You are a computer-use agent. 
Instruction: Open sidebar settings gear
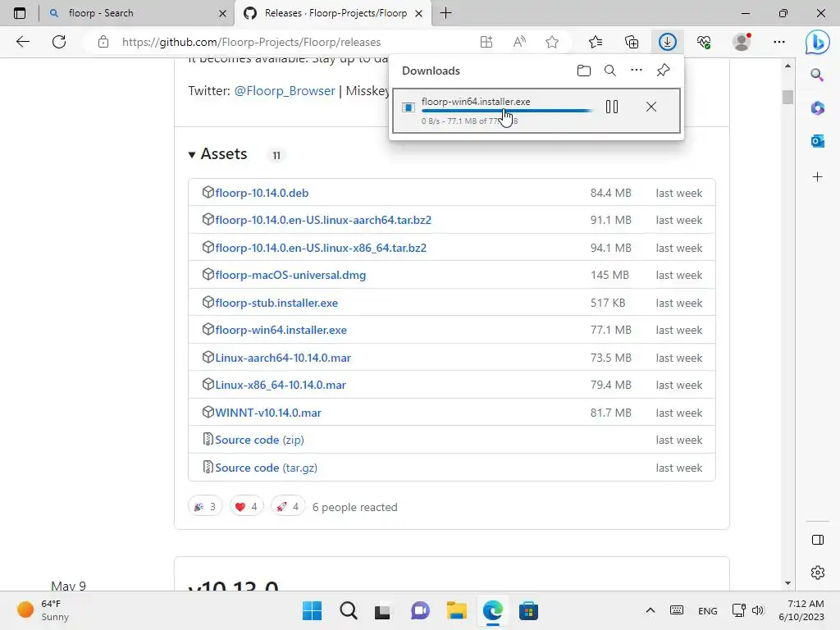point(818,572)
